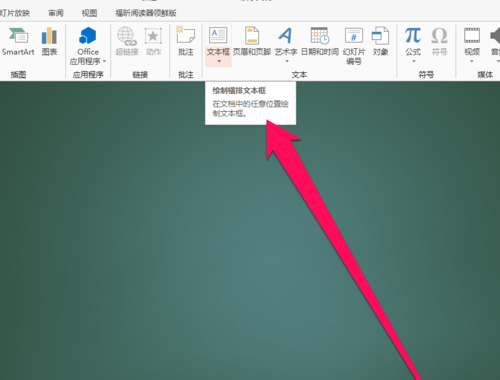Image resolution: width=500 pixels, height=380 pixels.
Task: Insert a video (视频) icon
Action: (x=472, y=35)
